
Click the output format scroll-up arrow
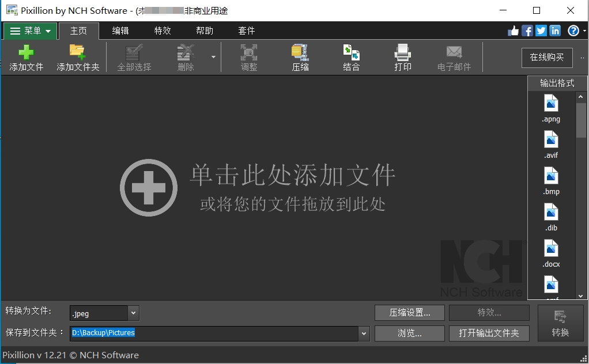[581, 97]
